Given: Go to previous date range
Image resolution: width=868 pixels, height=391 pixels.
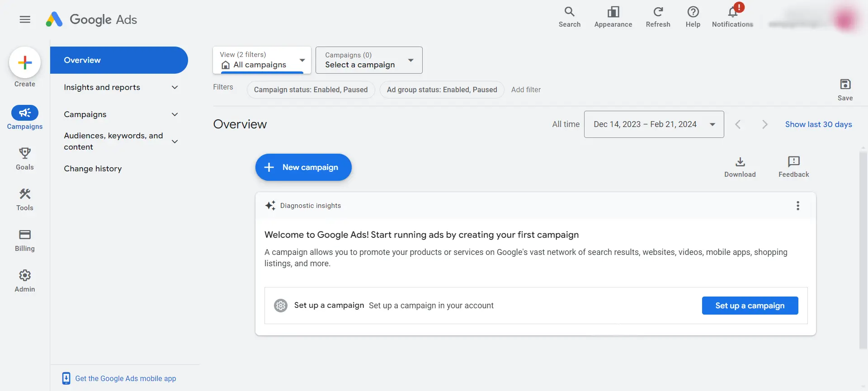Looking at the screenshot, I should click(x=738, y=124).
